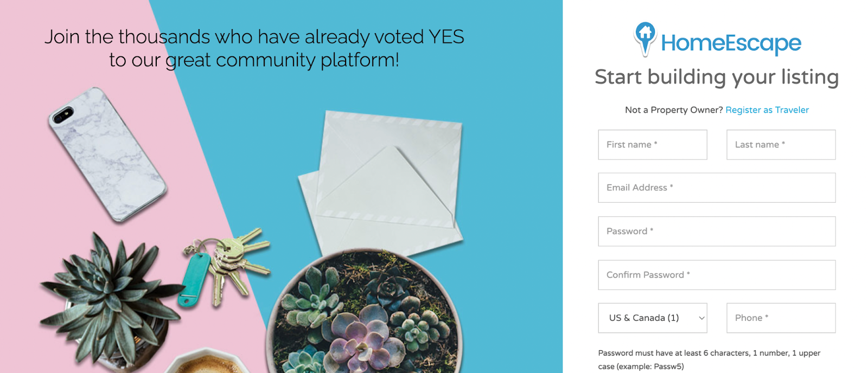The height and width of the screenshot is (373, 868).
Task: Click the HomeEscape wordmark text
Action: pos(731,43)
